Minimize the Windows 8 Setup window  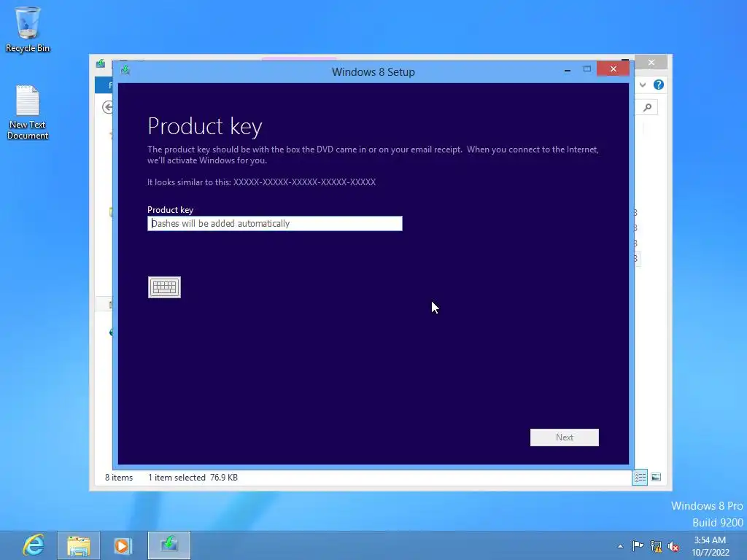tap(568, 69)
